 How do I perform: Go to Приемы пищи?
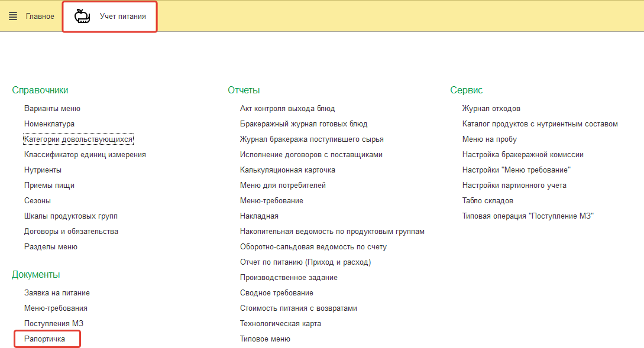tap(49, 186)
